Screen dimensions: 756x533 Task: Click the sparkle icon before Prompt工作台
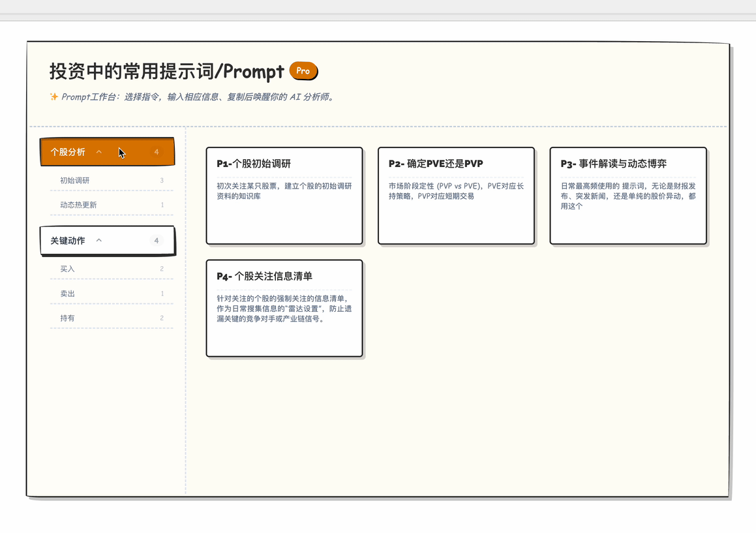(54, 97)
